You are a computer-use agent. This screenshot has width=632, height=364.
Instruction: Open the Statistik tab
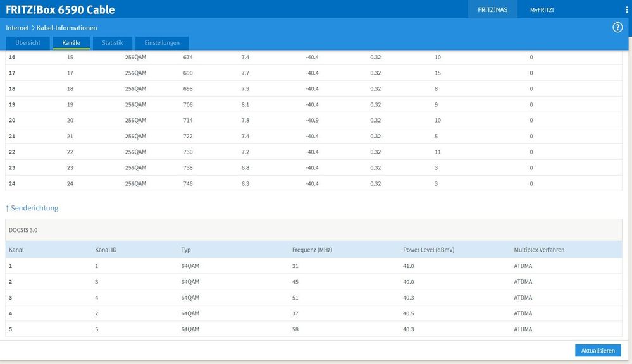click(x=113, y=43)
